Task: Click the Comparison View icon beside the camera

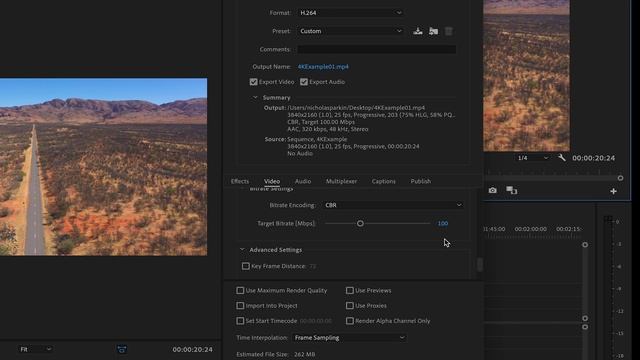Action: pos(511,190)
